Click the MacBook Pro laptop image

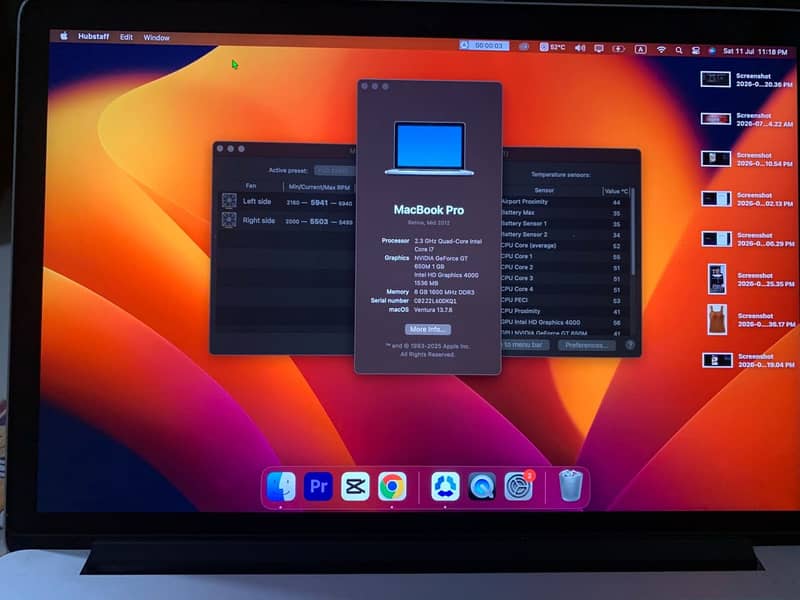(429, 148)
